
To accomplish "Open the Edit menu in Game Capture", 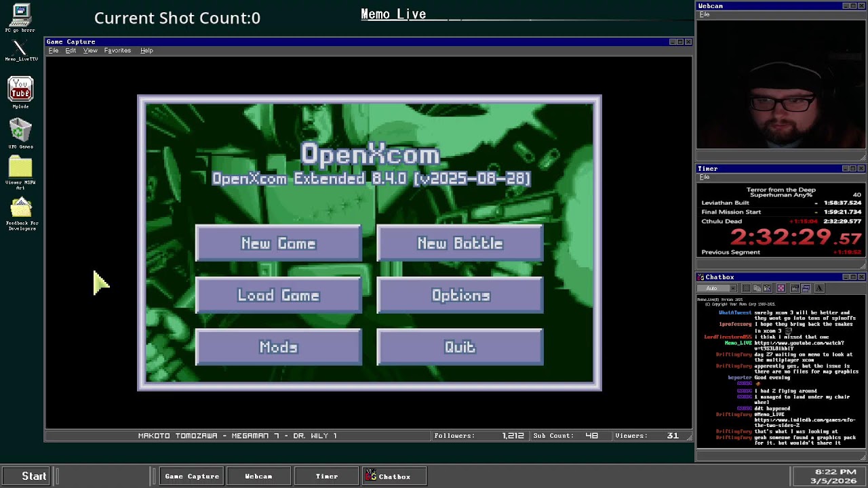I will coord(71,51).
